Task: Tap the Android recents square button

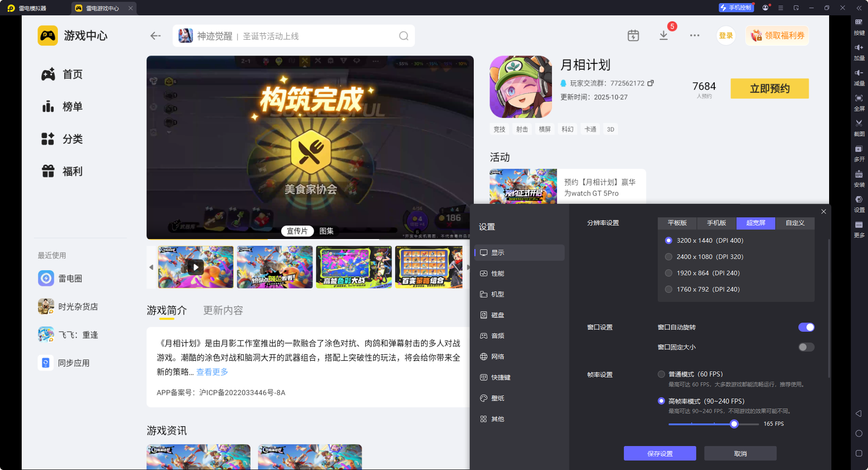Action: pos(859,453)
